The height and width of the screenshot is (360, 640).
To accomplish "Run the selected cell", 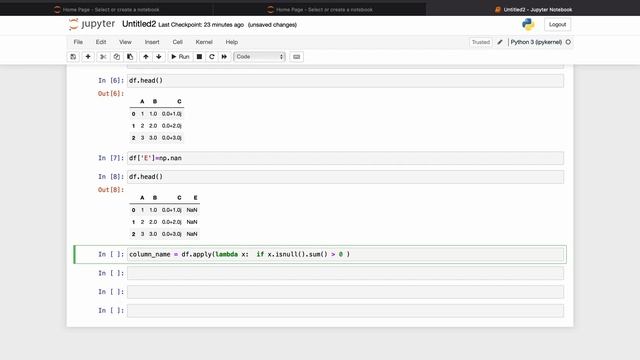I will point(180,57).
